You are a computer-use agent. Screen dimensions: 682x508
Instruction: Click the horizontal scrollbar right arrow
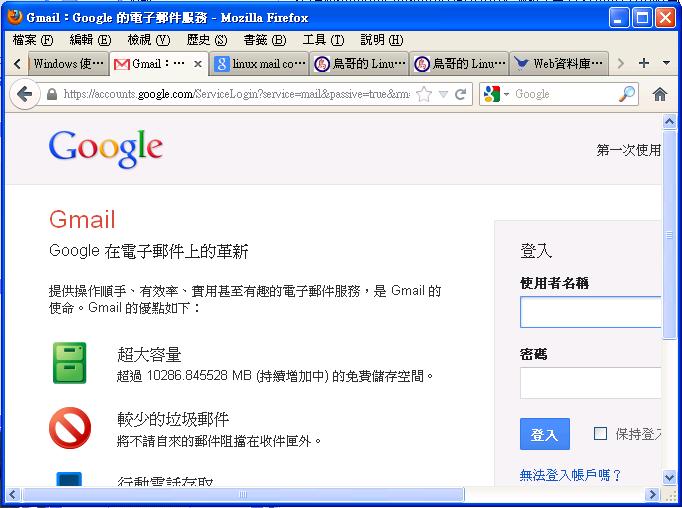point(652,494)
